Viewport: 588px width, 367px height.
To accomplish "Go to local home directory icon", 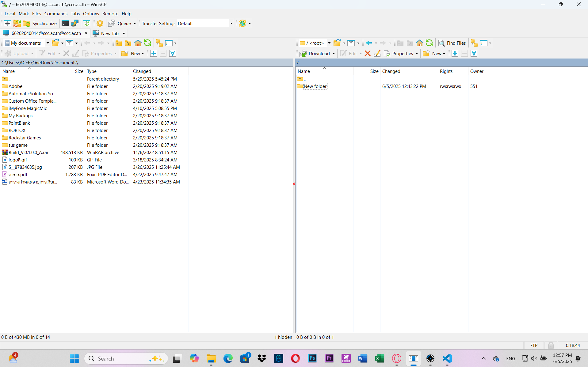I will pyautogui.click(x=138, y=43).
